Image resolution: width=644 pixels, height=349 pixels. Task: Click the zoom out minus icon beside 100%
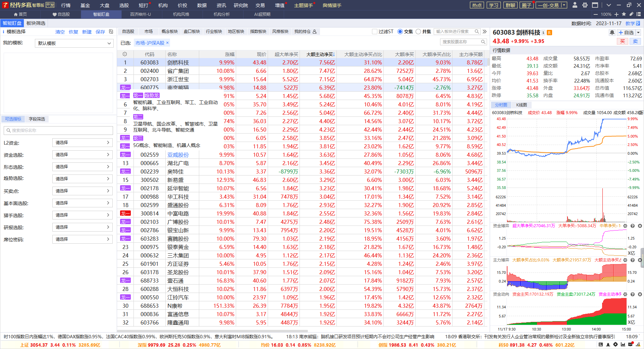(596, 14)
